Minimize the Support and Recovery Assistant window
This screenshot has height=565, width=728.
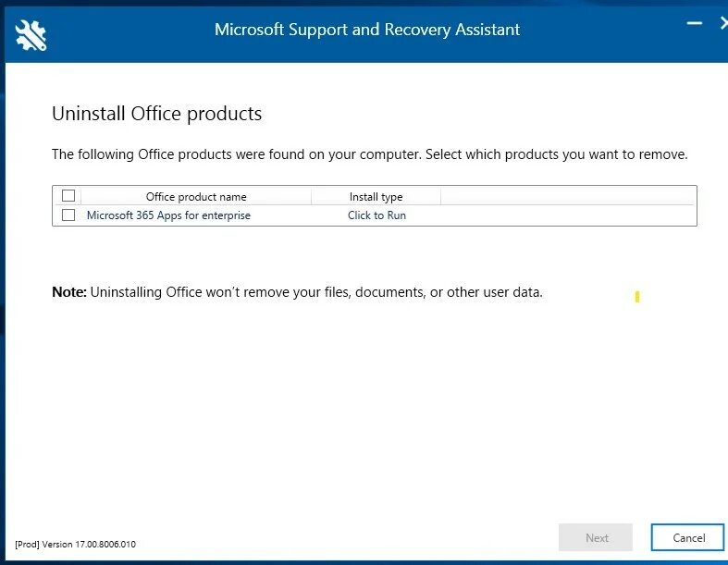click(693, 24)
